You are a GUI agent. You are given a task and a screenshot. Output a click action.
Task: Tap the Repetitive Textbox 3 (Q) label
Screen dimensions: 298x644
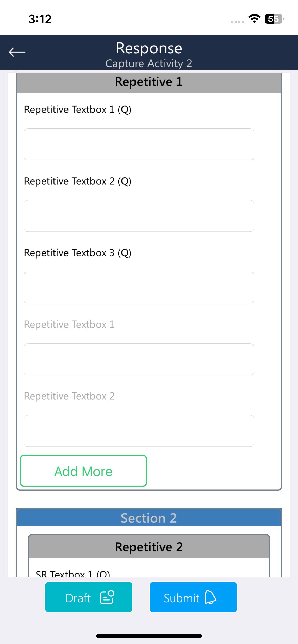point(78,253)
